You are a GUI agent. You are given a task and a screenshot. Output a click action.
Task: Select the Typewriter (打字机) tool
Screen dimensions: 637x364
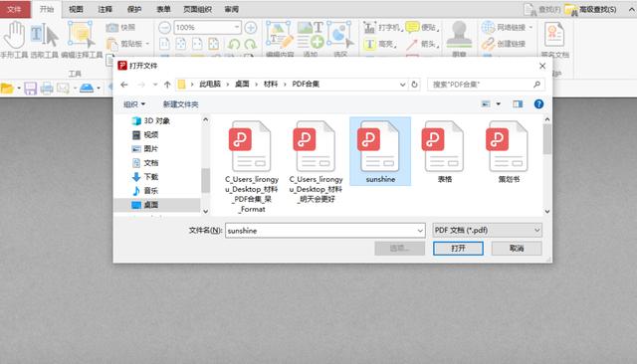click(x=383, y=28)
